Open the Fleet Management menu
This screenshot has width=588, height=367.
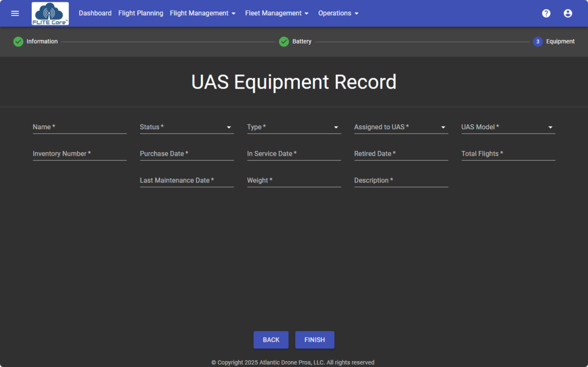(277, 13)
